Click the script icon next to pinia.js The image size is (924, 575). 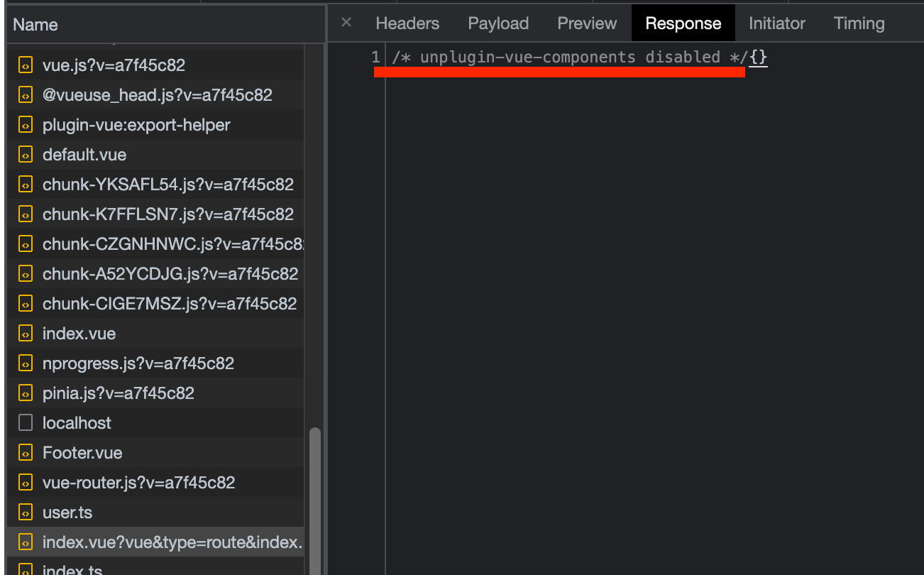point(26,393)
